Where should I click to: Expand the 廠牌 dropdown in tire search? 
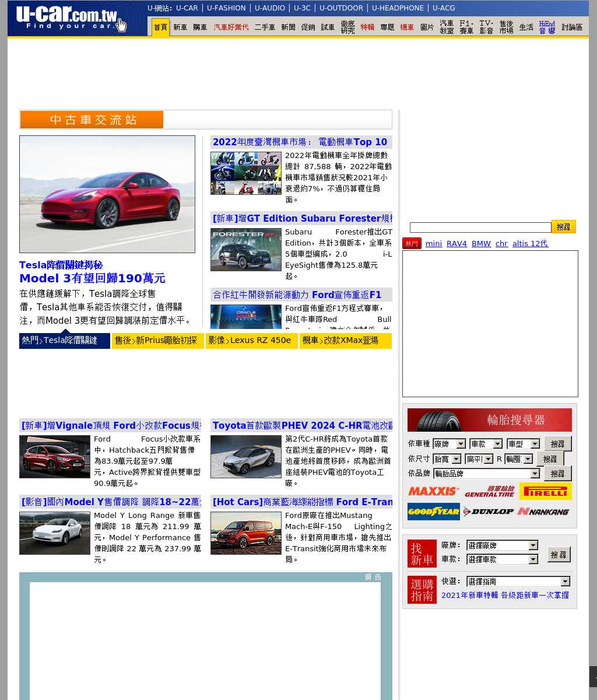point(449,444)
